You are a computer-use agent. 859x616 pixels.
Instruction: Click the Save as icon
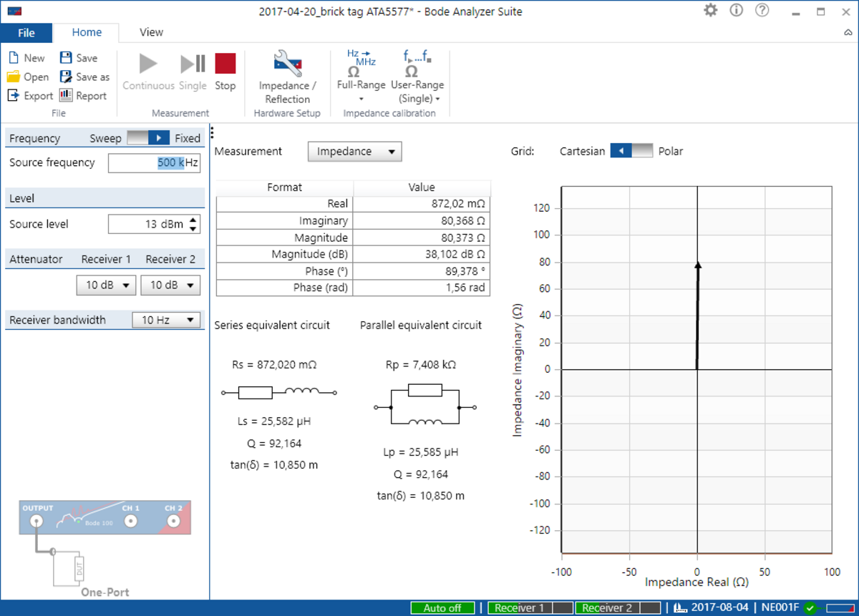pos(66,77)
